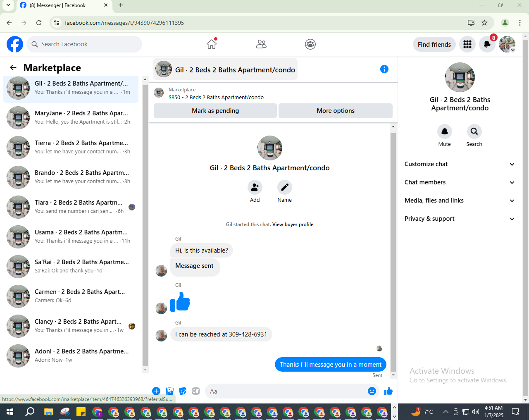Open the Usama conversation
This screenshot has width=529, height=420.
pyautogui.click(x=71, y=237)
